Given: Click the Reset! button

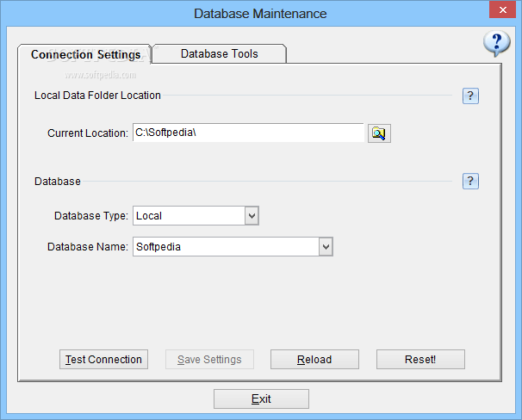Looking at the screenshot, I should point(420,360).
